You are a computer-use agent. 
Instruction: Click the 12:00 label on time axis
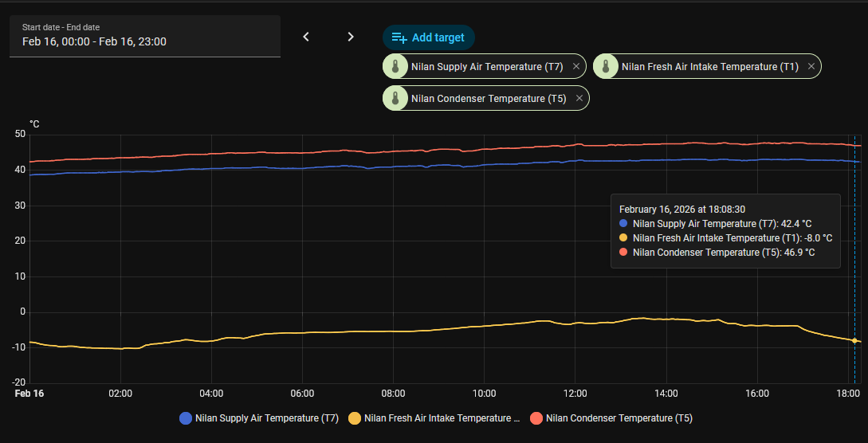(575, 394)
